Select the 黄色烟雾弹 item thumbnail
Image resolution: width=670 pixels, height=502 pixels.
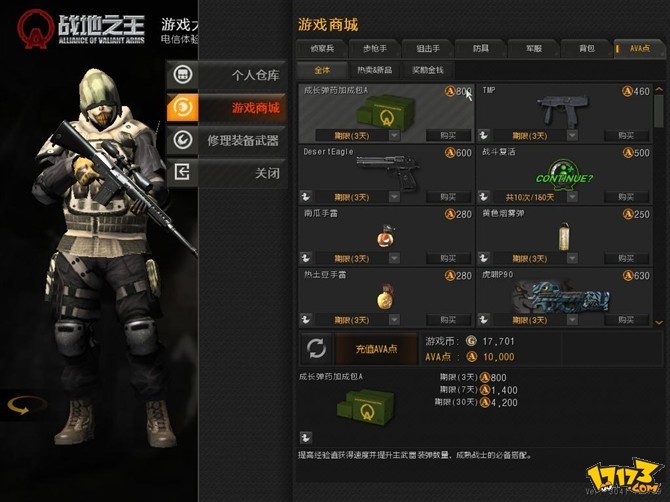pyautogui.click(x=564, y=236)
